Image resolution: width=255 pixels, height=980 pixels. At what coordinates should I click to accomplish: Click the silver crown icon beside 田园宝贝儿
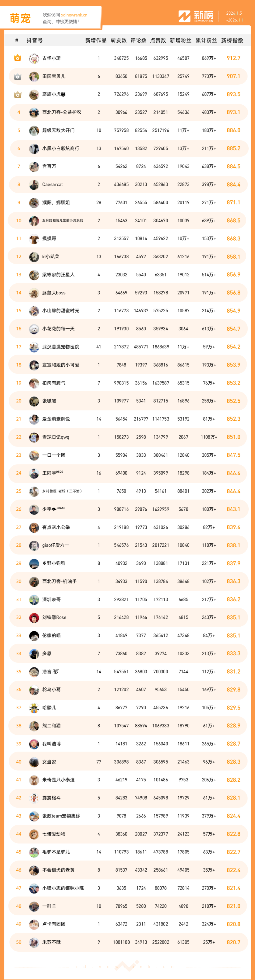point(17,76)
